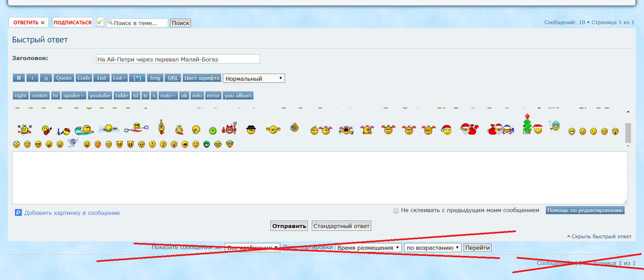Toggle the green checkmark bookmark icon
Screen dimensions: 644x280
100,22
